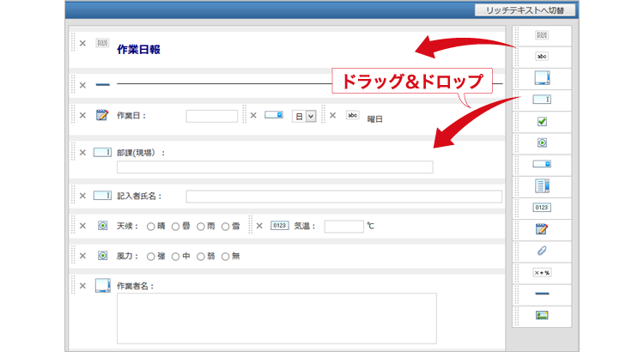Focus the 気温 temperature input box
The height and width of the screenshot is (352, 644).
click(343, 227)
